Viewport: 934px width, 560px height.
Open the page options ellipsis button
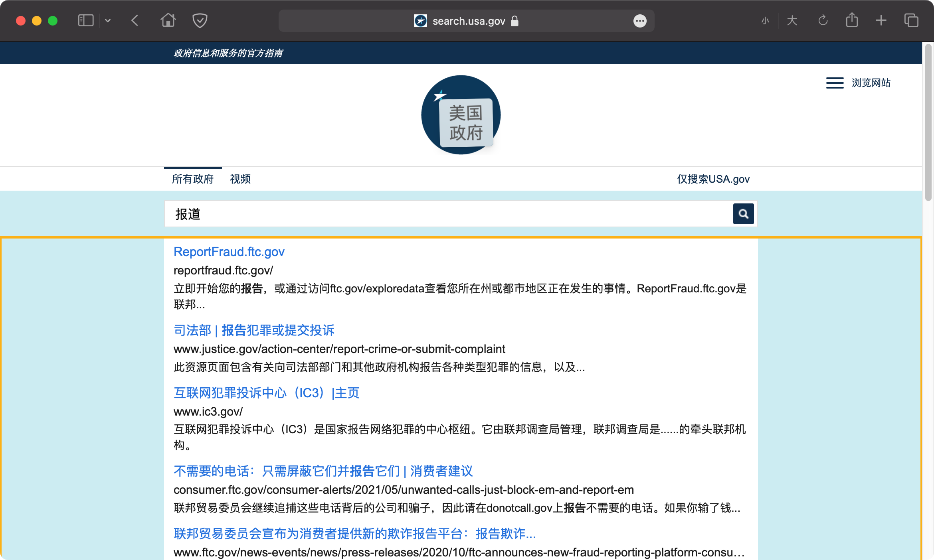[x=640, y=21]
